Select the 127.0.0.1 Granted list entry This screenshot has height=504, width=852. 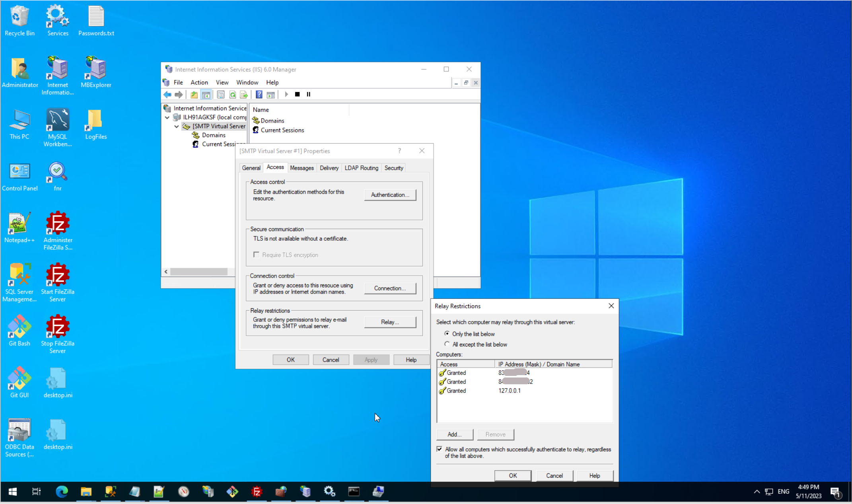509,391
